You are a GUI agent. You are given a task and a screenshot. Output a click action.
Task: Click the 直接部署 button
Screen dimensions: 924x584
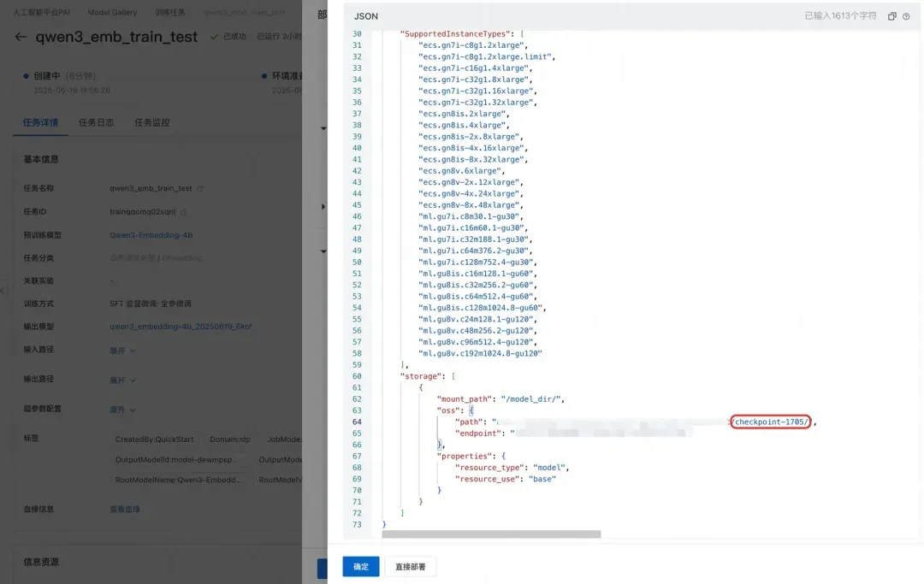(410, 566)
